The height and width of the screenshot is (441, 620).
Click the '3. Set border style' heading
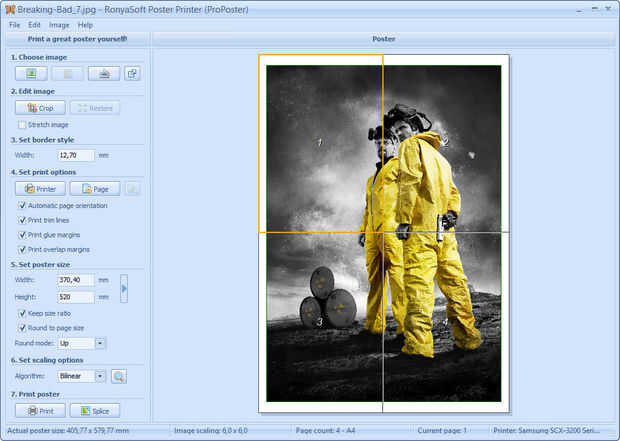[x=42, y=140]
